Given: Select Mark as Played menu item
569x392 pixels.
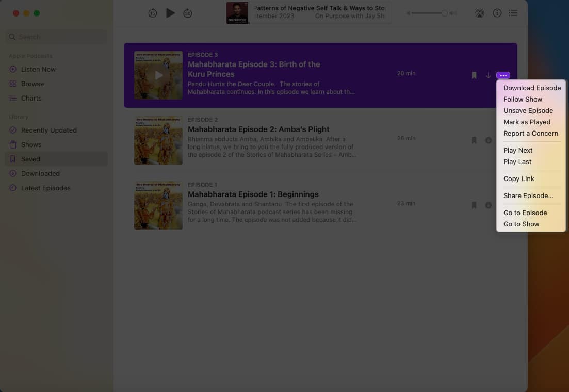Looking at the screenshot, I should pyautogui.click(x=531, y=122).
